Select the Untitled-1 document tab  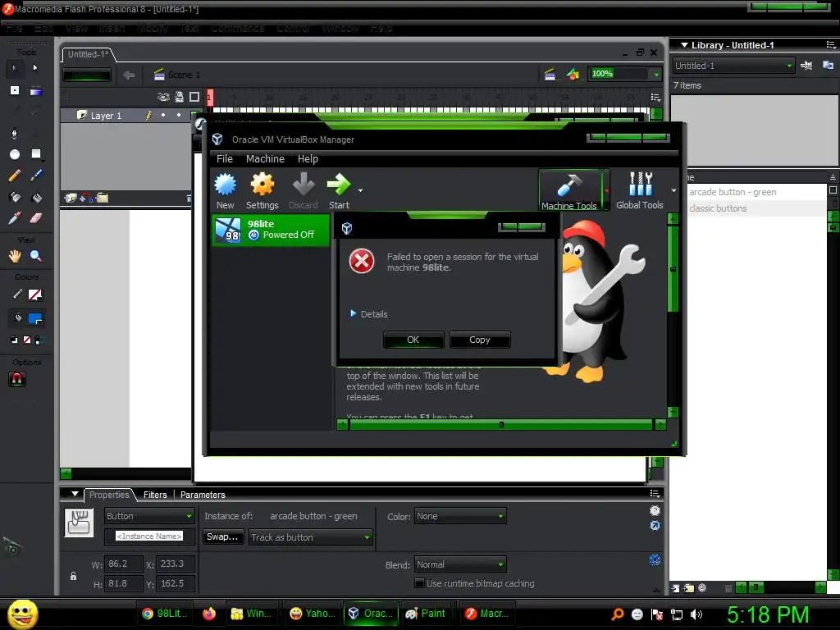point(89,54)
